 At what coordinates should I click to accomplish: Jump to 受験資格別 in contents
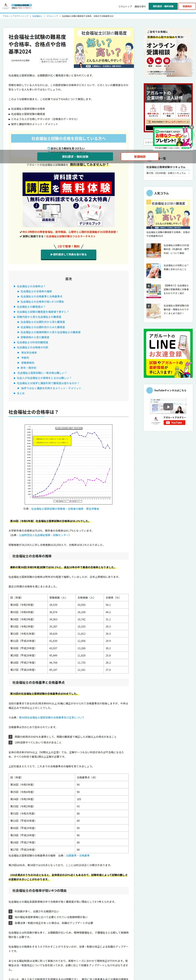click(x=27, y=363)
